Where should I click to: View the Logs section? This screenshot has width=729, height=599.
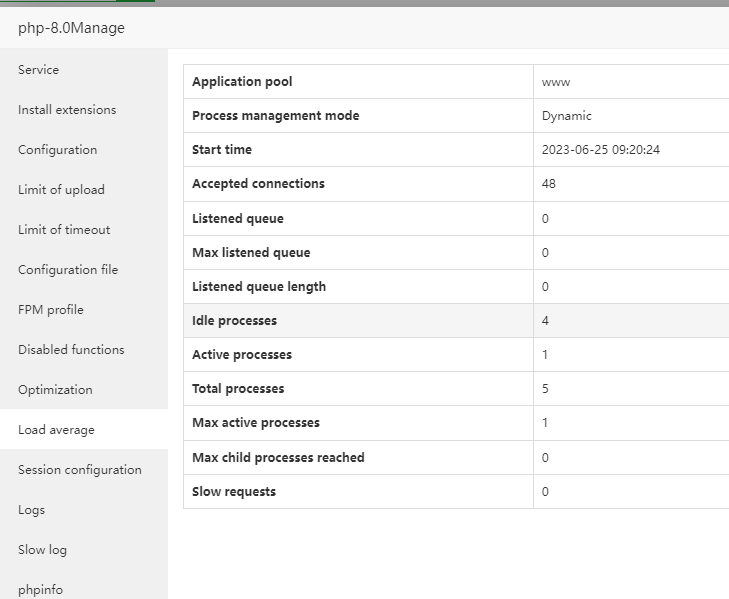[32, 510]
